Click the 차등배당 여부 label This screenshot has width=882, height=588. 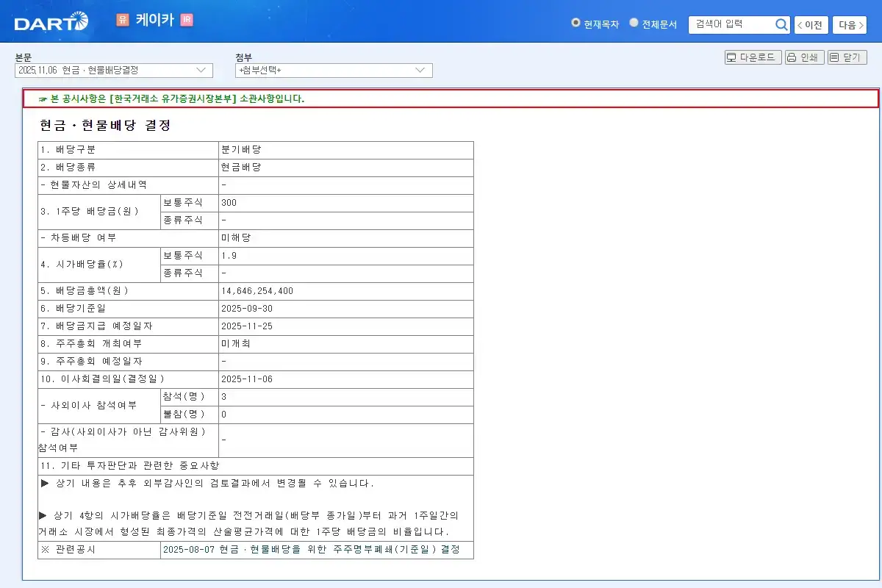(x=79, y=238)
